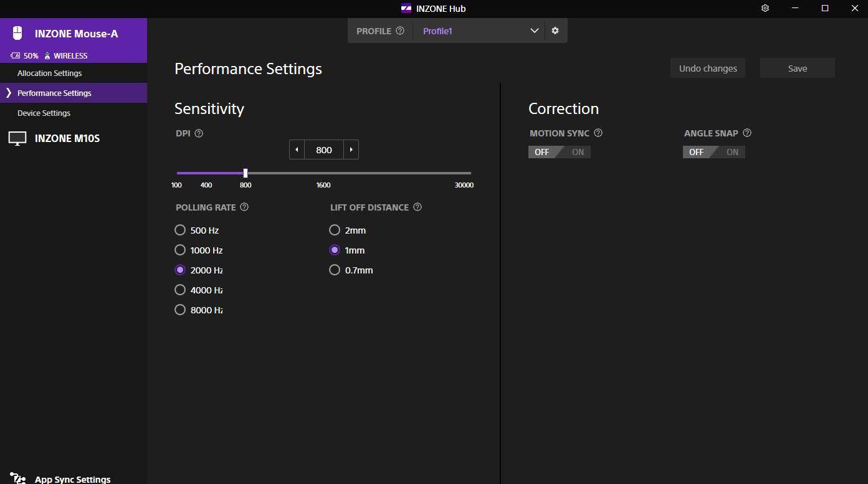Click the help icon beside PROFILE label
Viewport: 868px width, 484px height.
(400, 31)
